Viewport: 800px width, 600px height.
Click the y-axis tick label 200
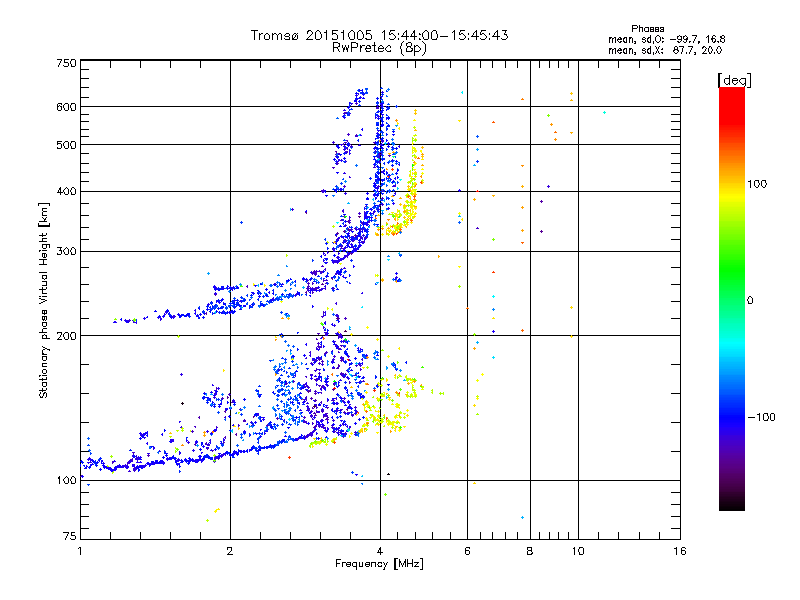click(66, 336)
